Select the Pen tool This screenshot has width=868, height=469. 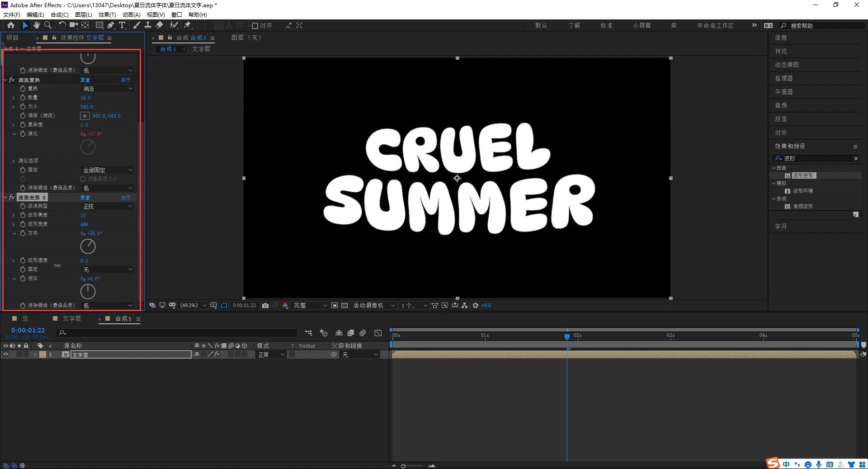point(111,25)
